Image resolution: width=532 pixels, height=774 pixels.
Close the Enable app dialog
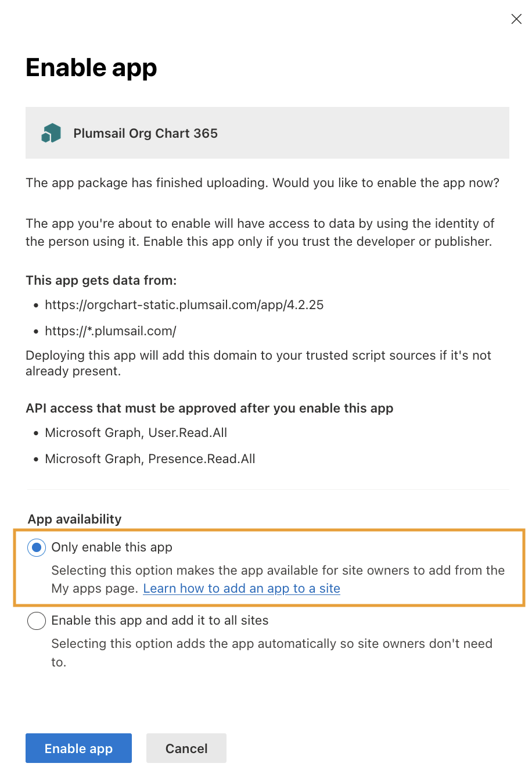click(516, 19)
